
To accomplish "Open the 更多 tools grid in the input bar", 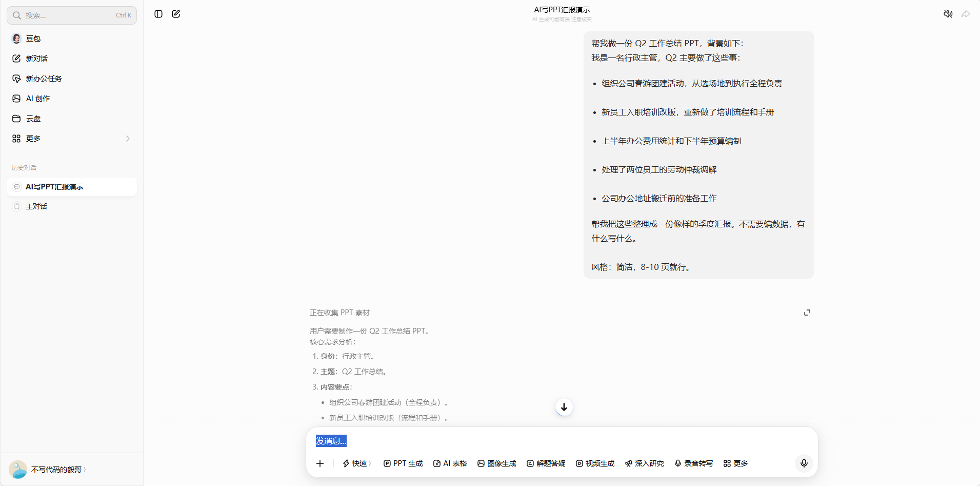I will [735, 463].
